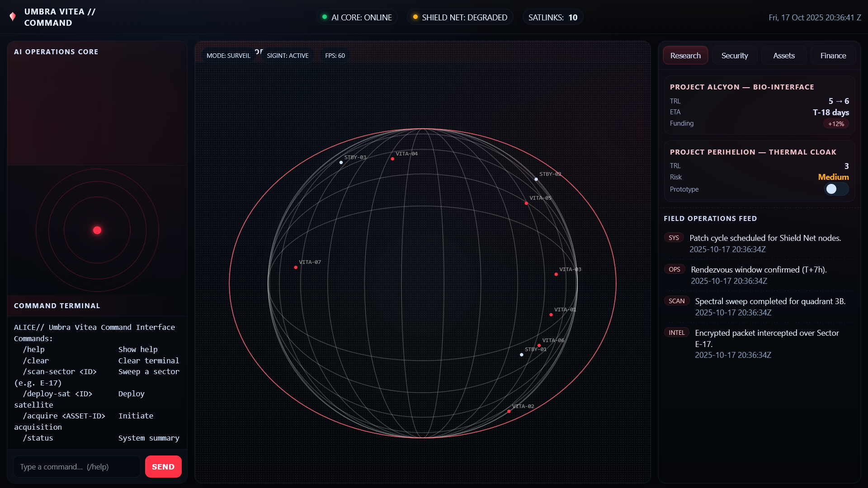Viewport: 868px width, 488px height.
Task: Click the Umbra Vitea diamond logo icon
Action: 13,17
